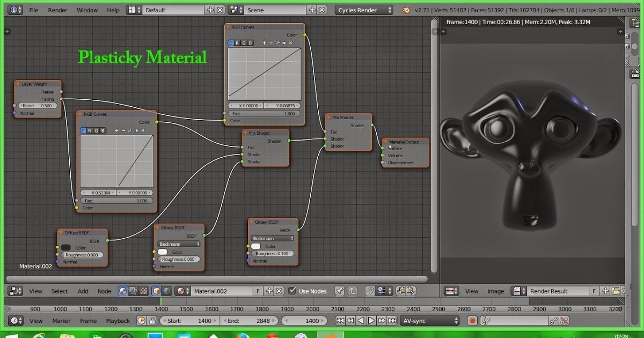Add a new material next to Material.002

(269, 291)
